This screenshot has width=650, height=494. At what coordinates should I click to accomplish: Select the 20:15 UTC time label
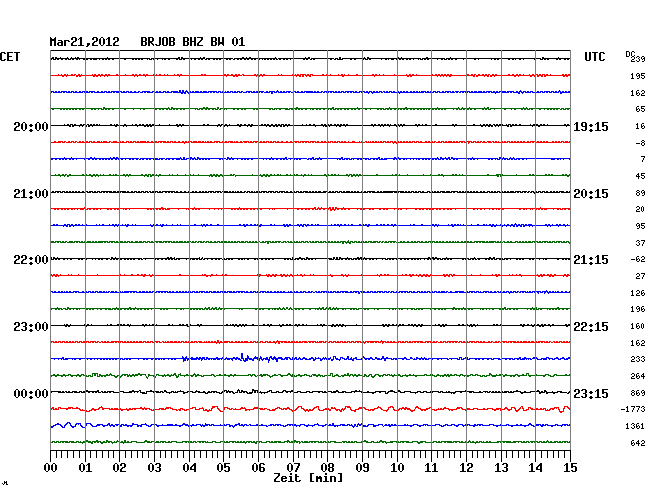[x=591, y=194]
